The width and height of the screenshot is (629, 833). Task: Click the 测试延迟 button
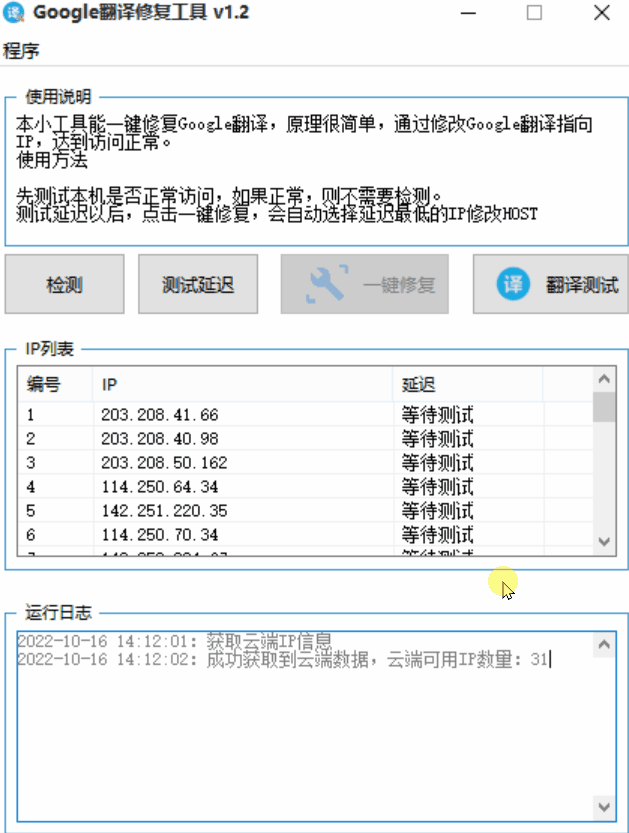click(x=198, y=284)
